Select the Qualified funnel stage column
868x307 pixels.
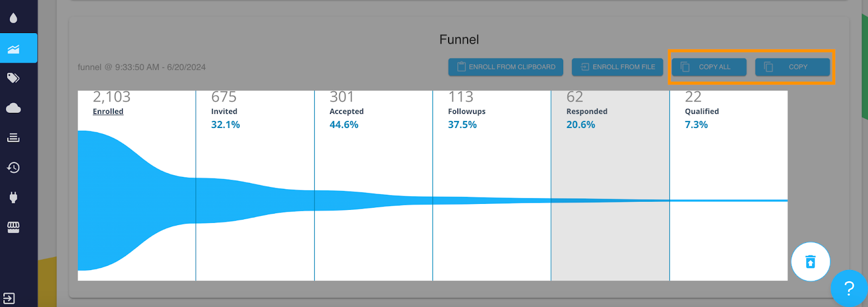click(x=729, y=186)
